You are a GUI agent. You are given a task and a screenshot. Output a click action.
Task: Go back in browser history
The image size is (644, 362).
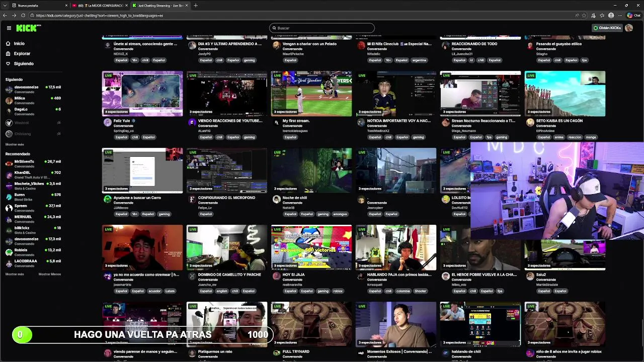[5, 16]
